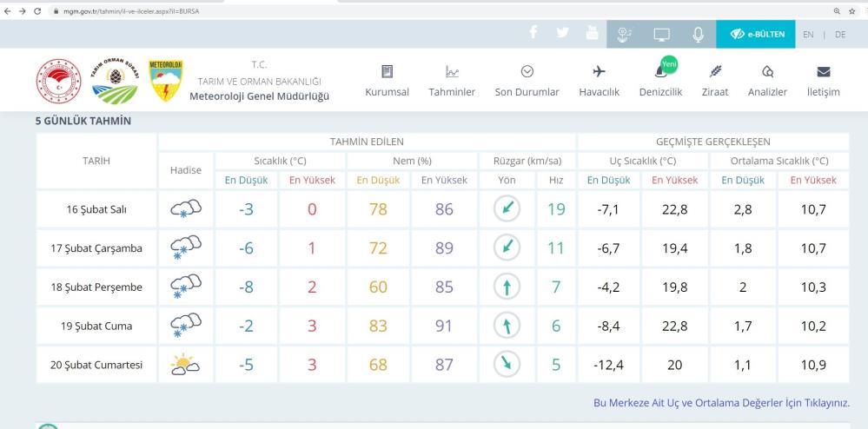868x429 pixels.
Task: Click the Uç ve Ortalama Değerler link
Action: [720, 403]
